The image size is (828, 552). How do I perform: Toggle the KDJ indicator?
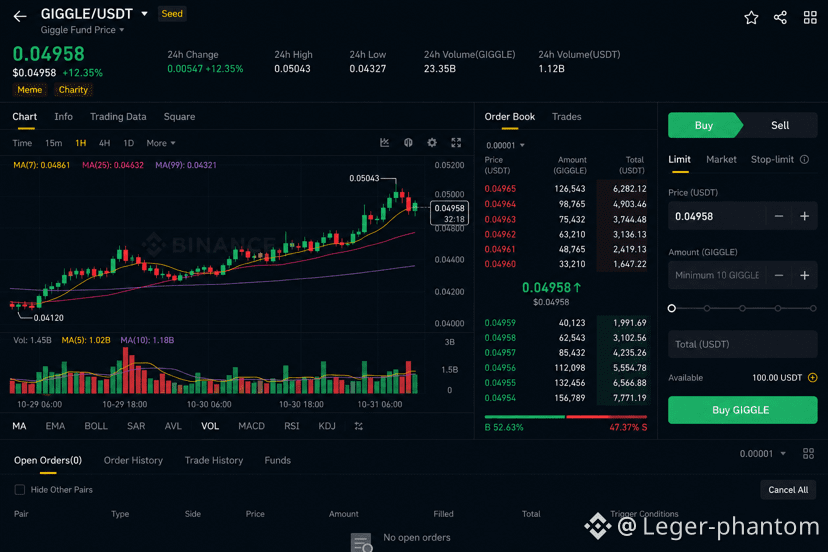pyautogui.click(x=327, y=426)
